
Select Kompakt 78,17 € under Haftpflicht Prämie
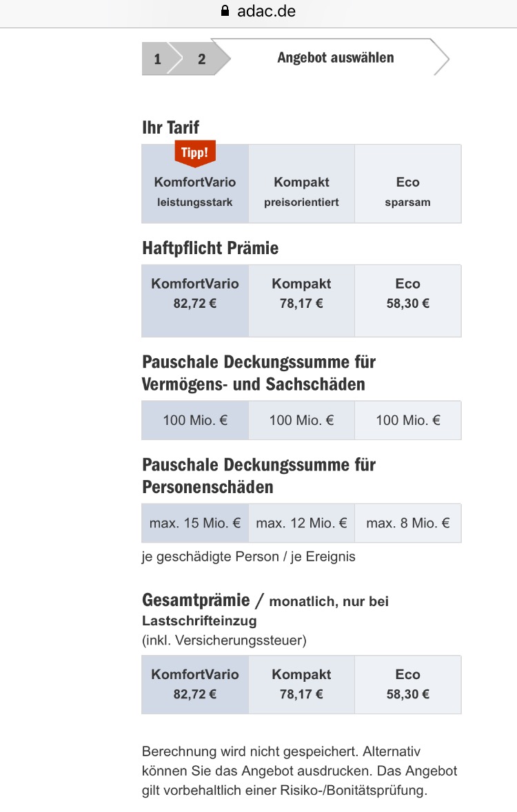click(x=301, y=293)
